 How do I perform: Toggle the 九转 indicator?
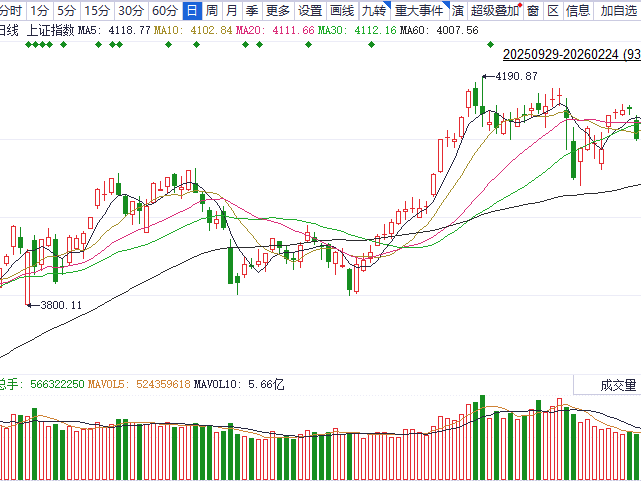[x=373, y=11]
